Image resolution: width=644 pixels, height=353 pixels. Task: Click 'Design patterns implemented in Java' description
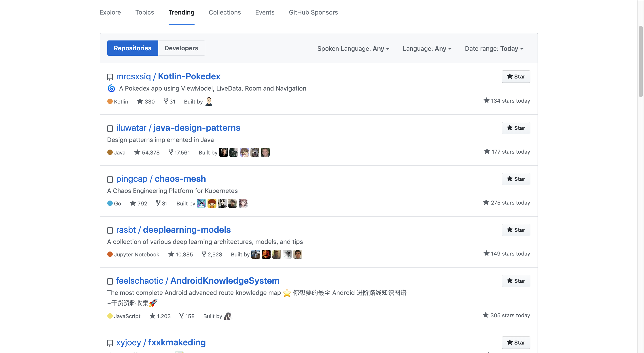tap(160, 140)
